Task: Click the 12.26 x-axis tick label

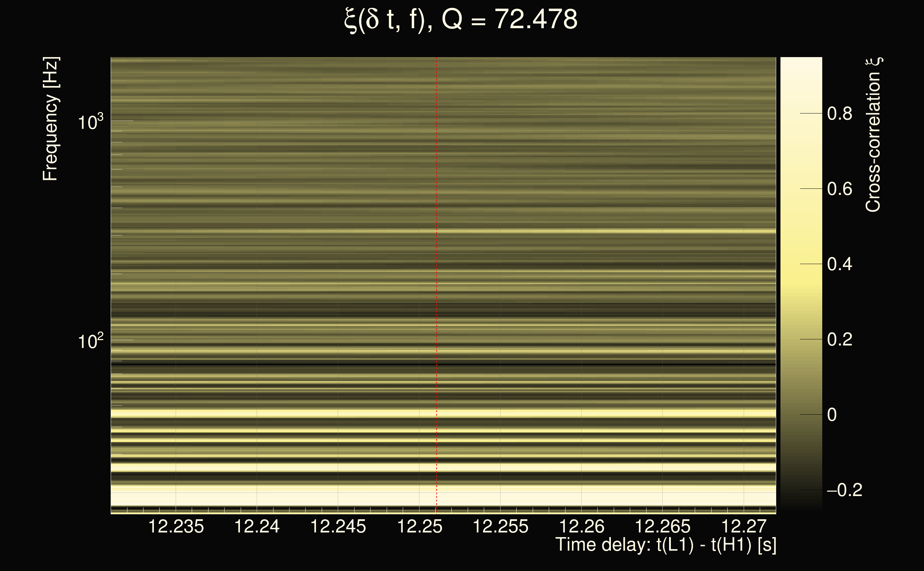Action: (x=581, y=526)
